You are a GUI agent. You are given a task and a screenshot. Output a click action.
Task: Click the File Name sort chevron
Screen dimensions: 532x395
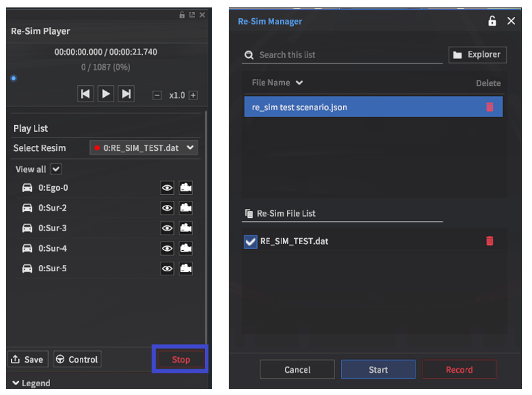pos(299,83)
